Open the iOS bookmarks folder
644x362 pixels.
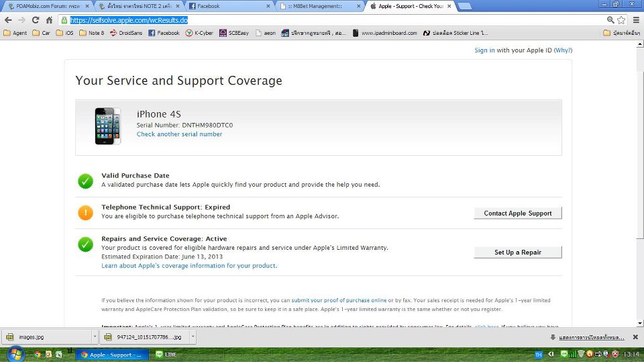[x=64, y=33]
